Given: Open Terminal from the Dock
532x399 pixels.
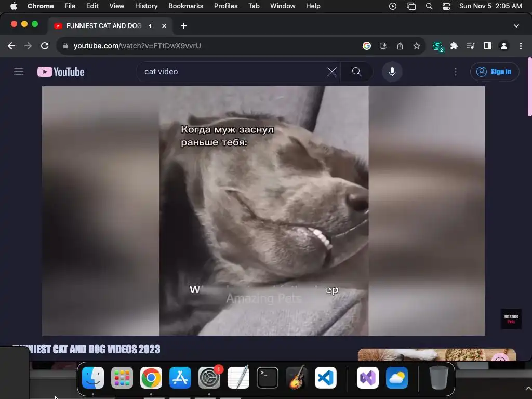Looking at the screenshot, I should coord(268,378).
